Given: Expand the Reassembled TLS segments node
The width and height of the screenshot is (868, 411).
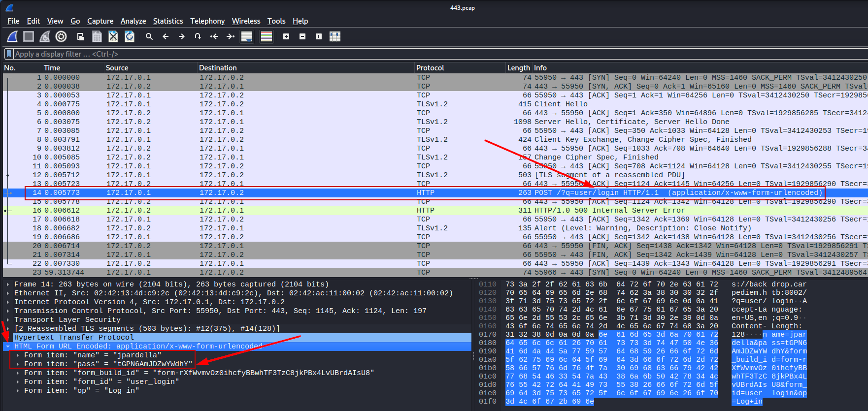Looking at the screenshot, I should pos(8,329).
